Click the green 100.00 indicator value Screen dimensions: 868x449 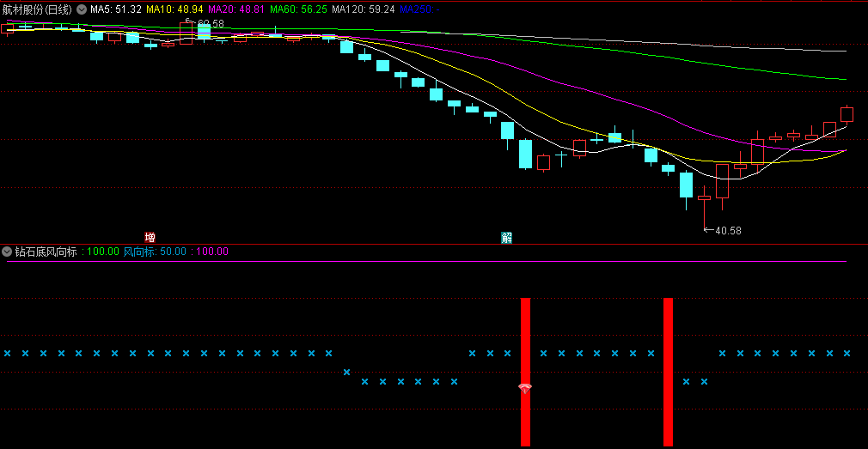point(101,252)
